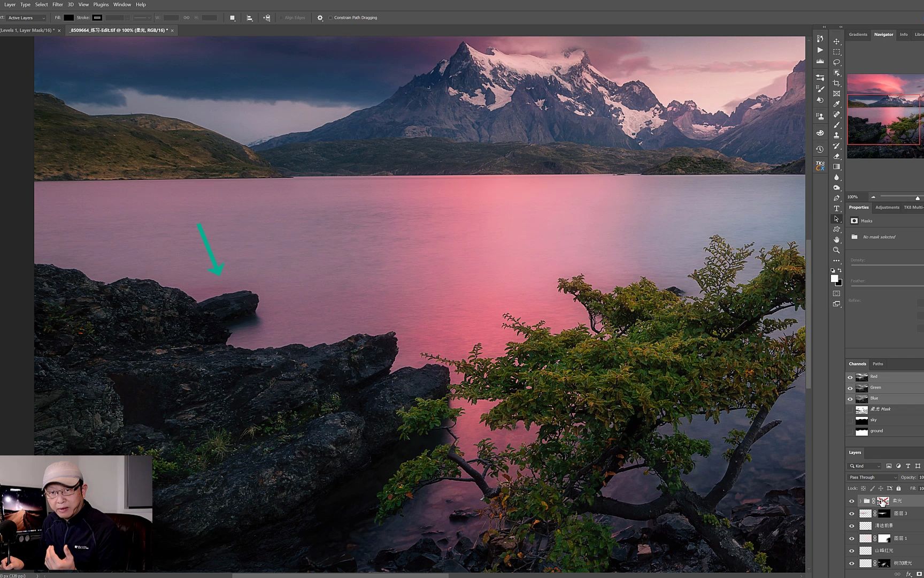
Task: Open the Histogram panel icon
Action: click(820, 61)
